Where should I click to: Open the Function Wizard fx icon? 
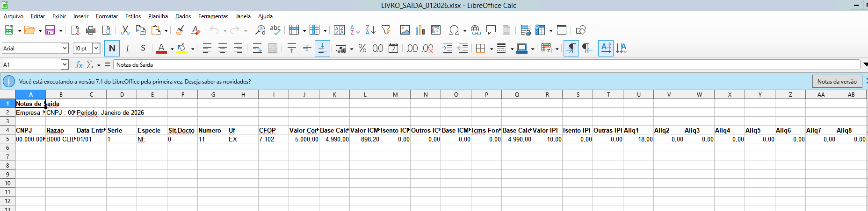click(x=79, y=64)
